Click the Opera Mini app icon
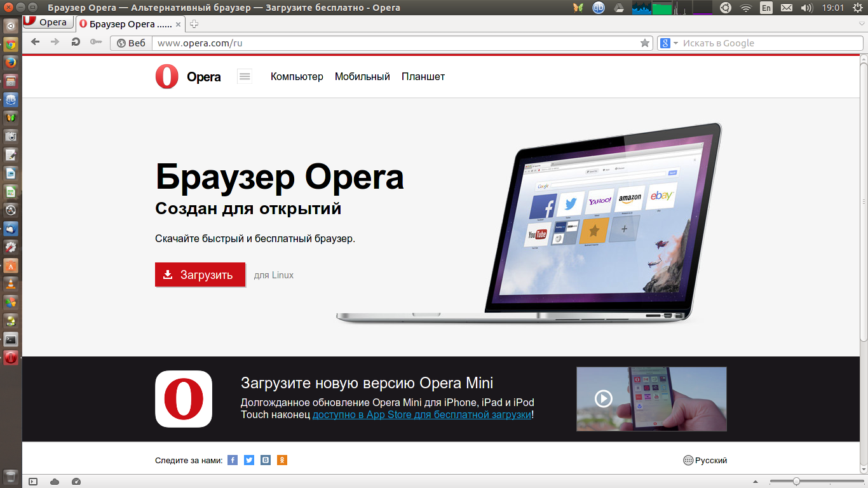This screenshot has width=868, height=488. click(184, 398)
